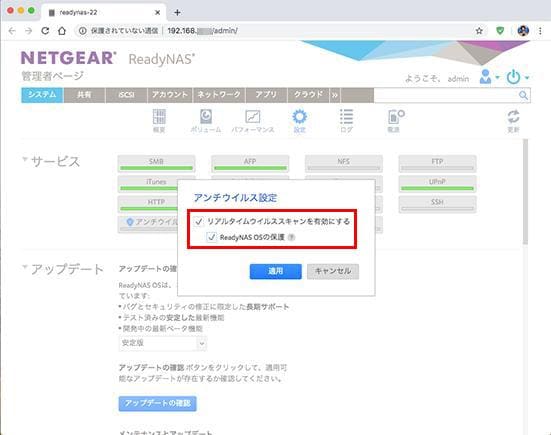Open a new browser tab
Screen dimensions: 551x435
pos(177,13)
